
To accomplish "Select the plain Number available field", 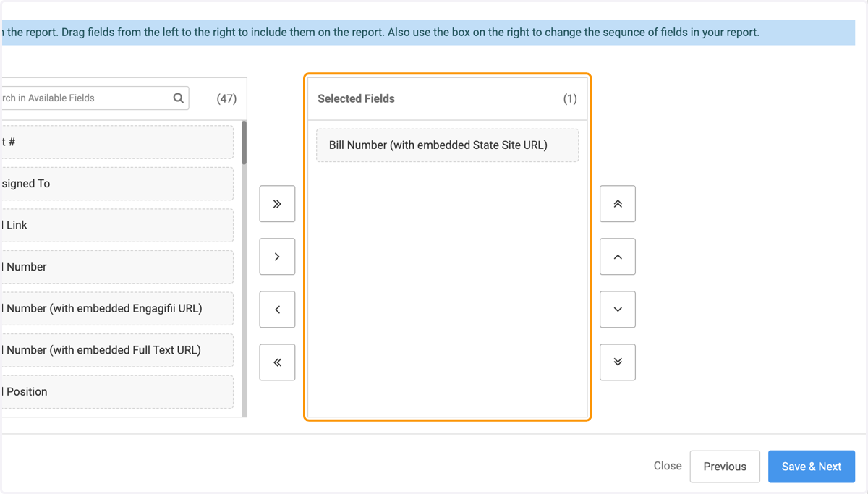I will [117, 267].
